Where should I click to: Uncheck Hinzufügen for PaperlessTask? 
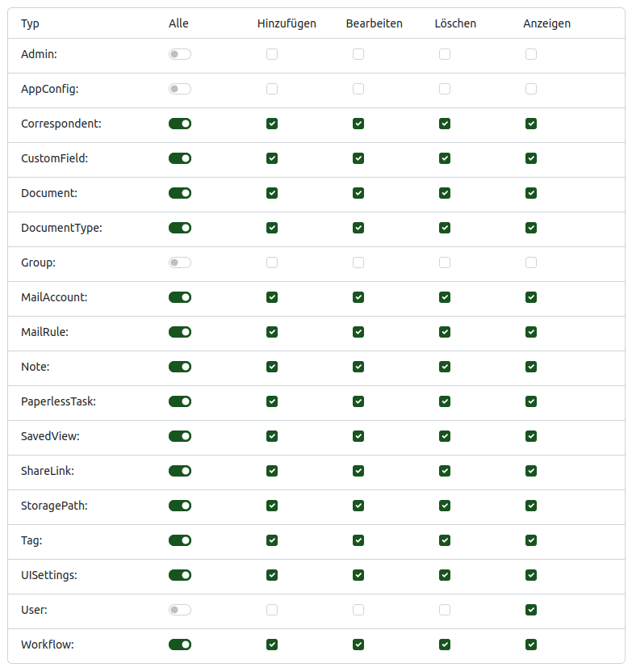272,401
